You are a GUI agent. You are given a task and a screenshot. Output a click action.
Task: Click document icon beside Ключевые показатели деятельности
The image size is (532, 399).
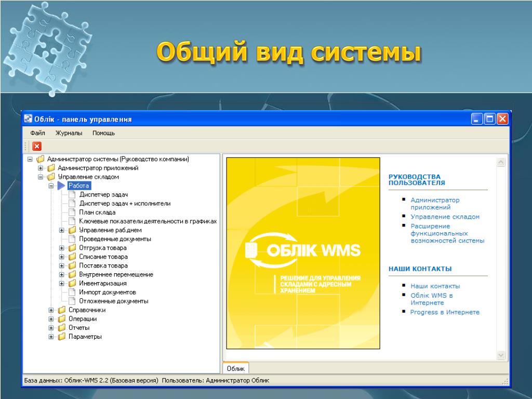(72, 221)
